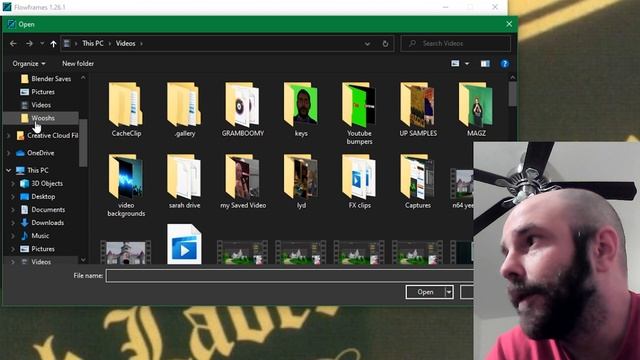Close the Open dialog
Screen dimensions: 640x360
509,24
